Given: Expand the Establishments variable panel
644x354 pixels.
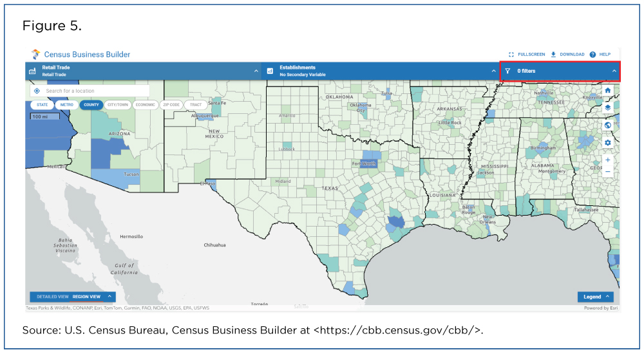Looking at the screenshot, I should click(x=493, y=71).
